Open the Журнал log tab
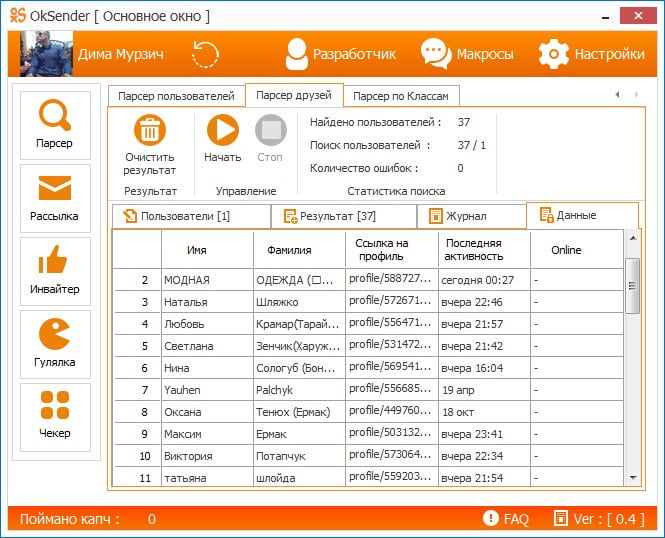The image size is (665, 538). tap(472, 216)
